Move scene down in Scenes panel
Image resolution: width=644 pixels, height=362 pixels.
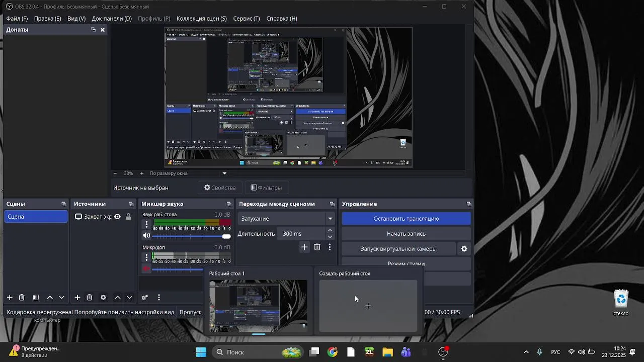click(62, 298)
